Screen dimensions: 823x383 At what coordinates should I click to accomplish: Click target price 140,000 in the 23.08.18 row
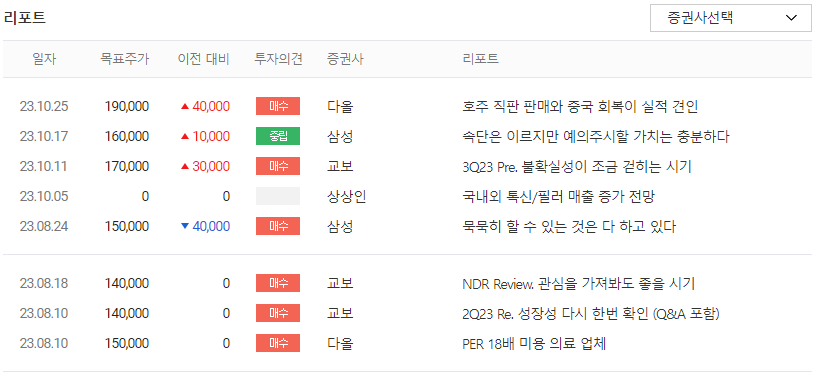point(126,283)
